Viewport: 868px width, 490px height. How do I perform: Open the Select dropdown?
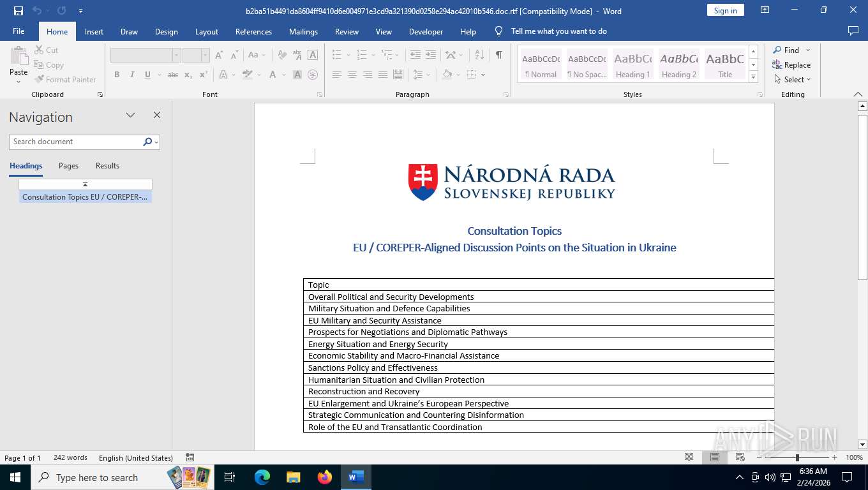tap(792, 80)
